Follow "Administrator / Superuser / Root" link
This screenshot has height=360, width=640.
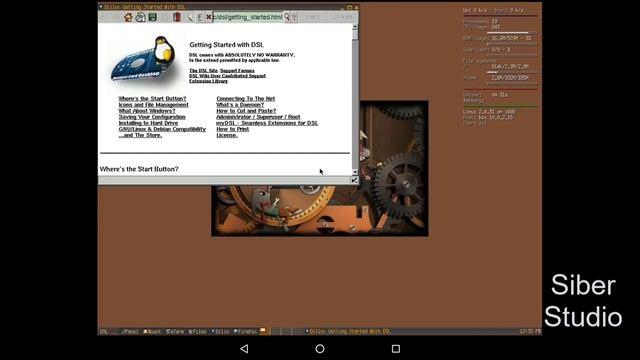(258, 117)
